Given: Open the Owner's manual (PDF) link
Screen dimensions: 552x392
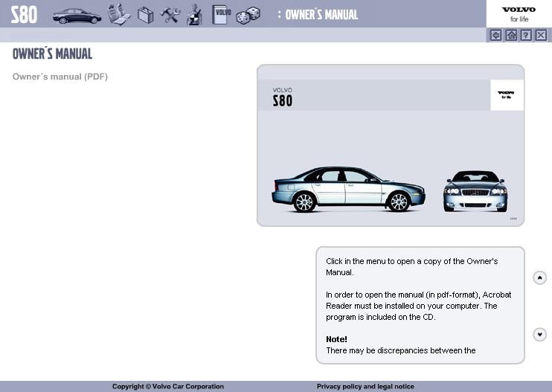Looking at the screenshot, I should point(60,77).
